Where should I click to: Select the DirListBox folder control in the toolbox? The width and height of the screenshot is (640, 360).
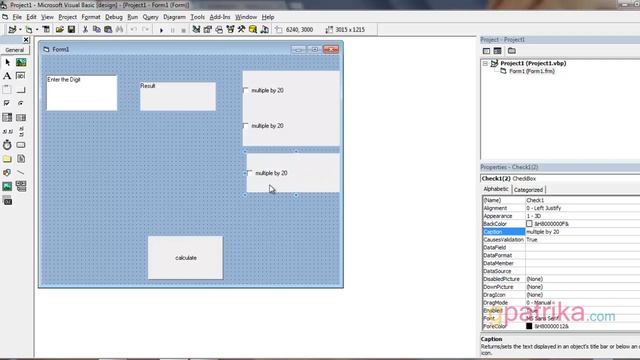[7, 159]
